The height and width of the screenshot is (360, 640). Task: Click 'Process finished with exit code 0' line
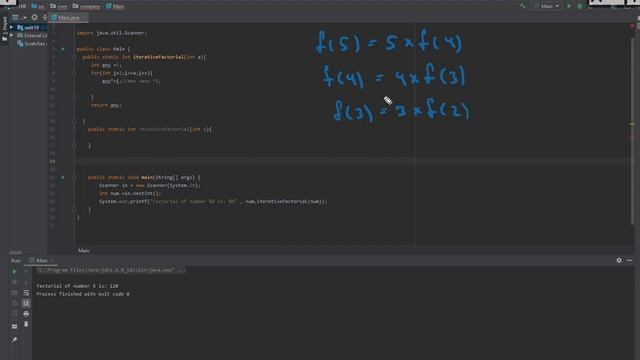click(x=83, y=294)
